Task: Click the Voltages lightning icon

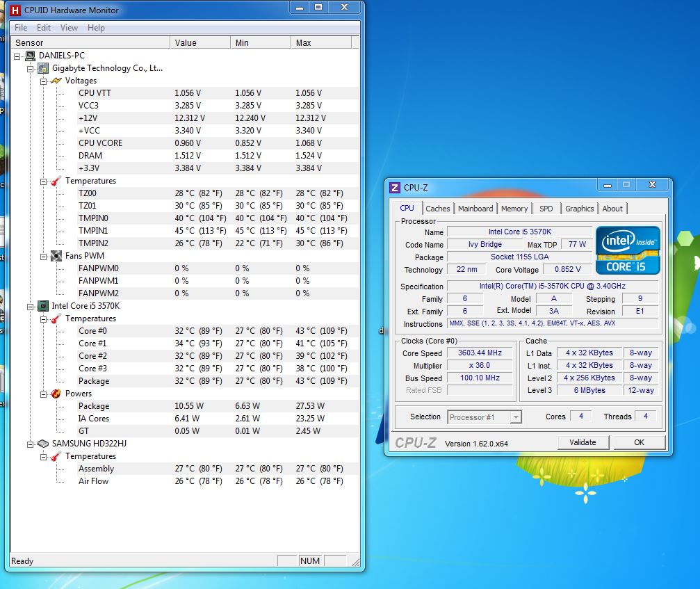Action: click(x=56, y=81)
